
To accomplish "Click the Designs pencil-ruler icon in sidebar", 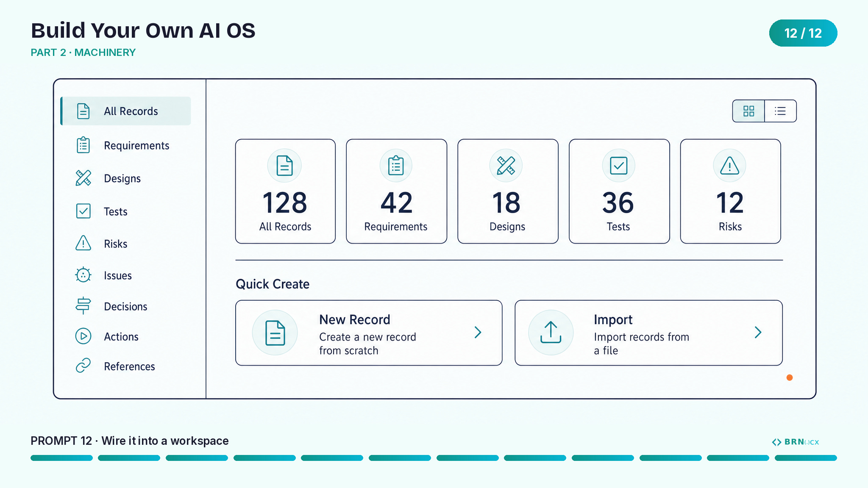I will point(83,178).
